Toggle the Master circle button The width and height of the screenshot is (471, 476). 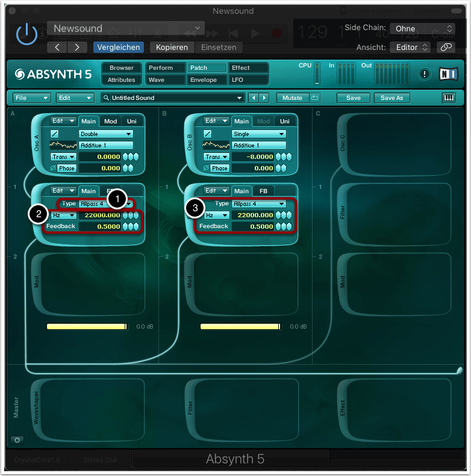(x=17, y=440)
